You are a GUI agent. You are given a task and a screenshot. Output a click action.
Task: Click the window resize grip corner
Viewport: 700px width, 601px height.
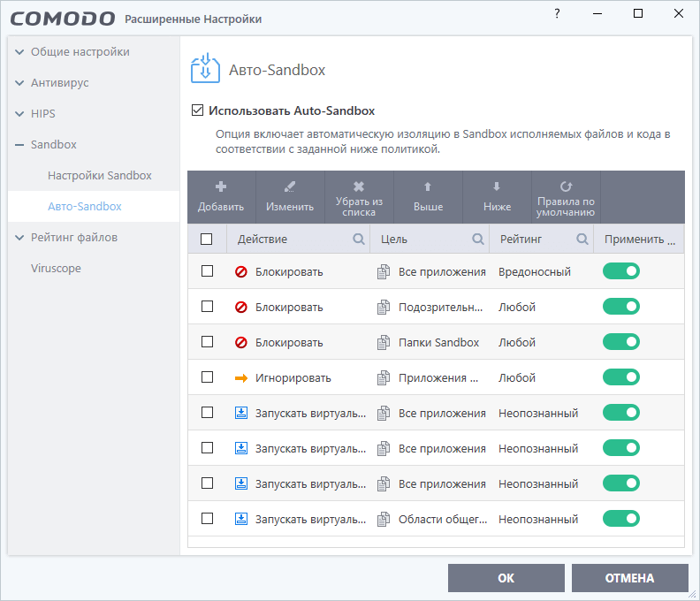(x=692, y=594)
